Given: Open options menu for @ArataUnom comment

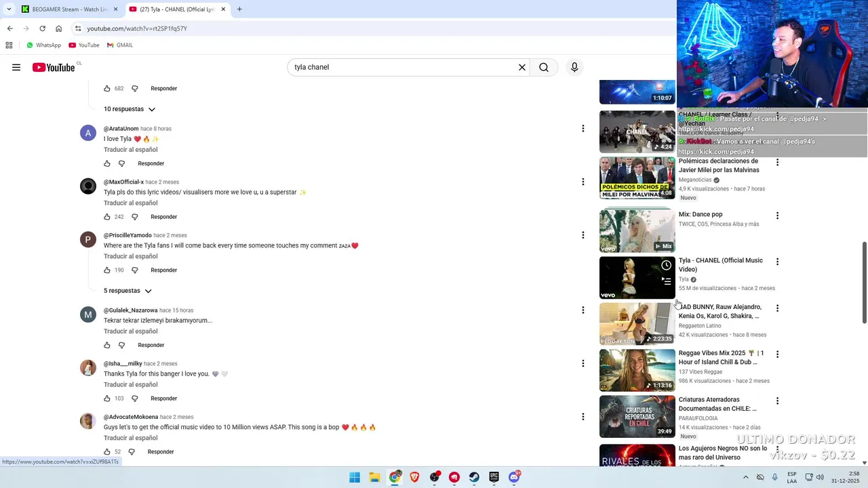Looking at the screenshot, I should click(x=583, y=128).
